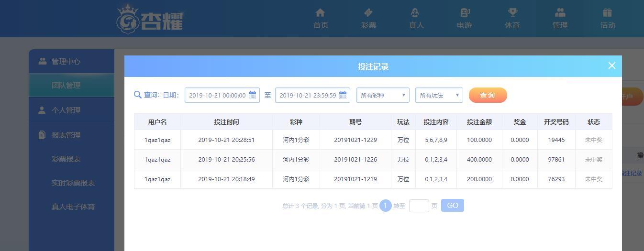The image size is (644, 251).
Task: Click bet amount 200.0000
Action: pyautogui.click(x=479, y=179)
